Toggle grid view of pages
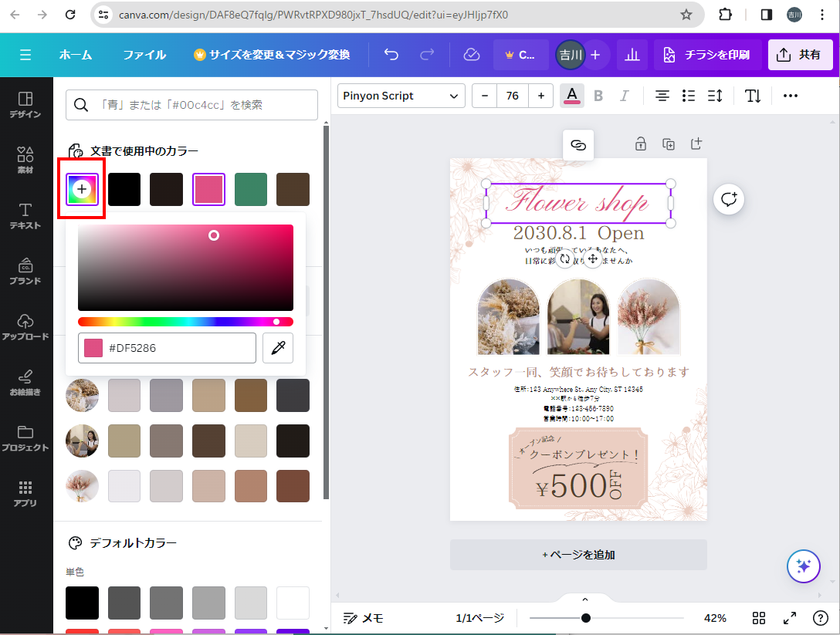 (759, 618)
